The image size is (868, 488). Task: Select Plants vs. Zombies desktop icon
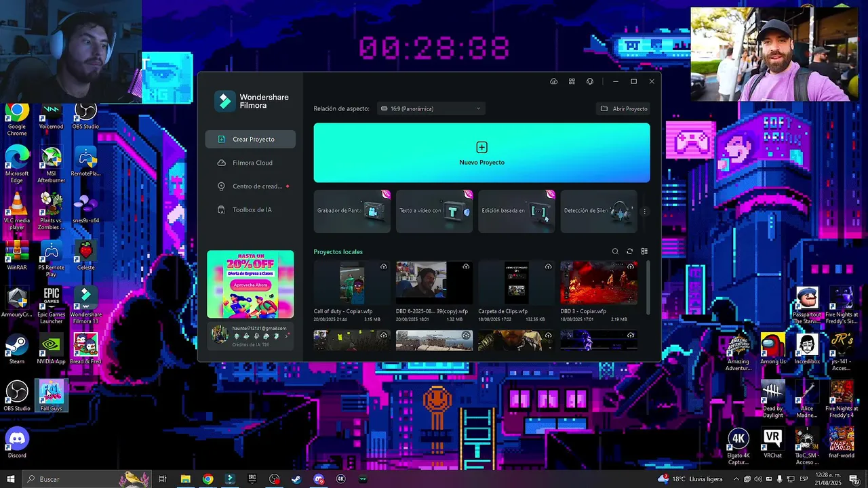(x=51, y=211)
